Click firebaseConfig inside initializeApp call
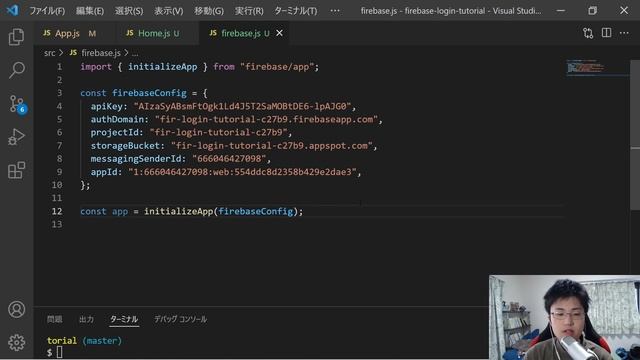This screenshot has height=360, width=640. point(256,211)
